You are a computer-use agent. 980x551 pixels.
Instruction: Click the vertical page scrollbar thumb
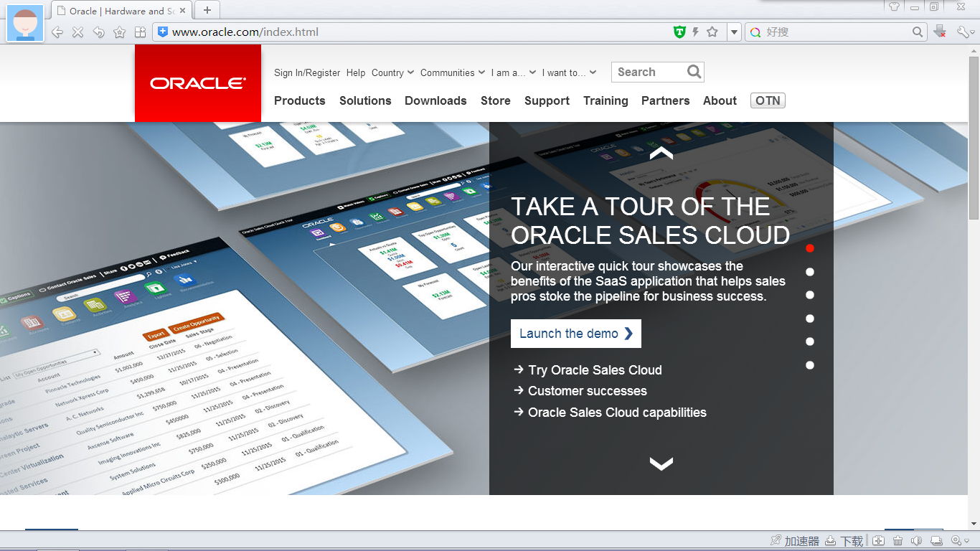pos(974,138)
